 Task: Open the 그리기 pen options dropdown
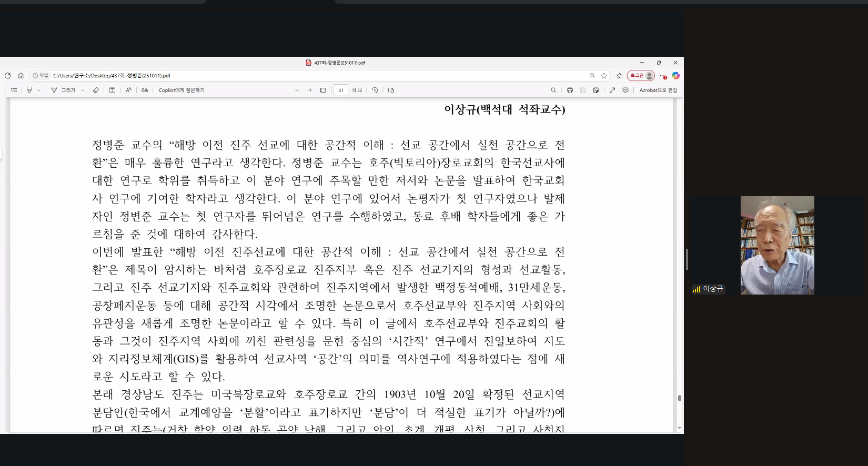83,90
